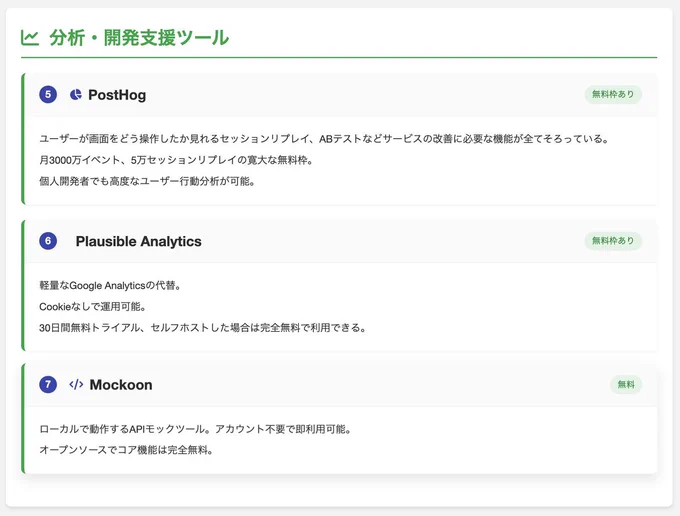Click the number 6 circle badge
This screenshot has height=516, width=680.
tap(48, 241)
